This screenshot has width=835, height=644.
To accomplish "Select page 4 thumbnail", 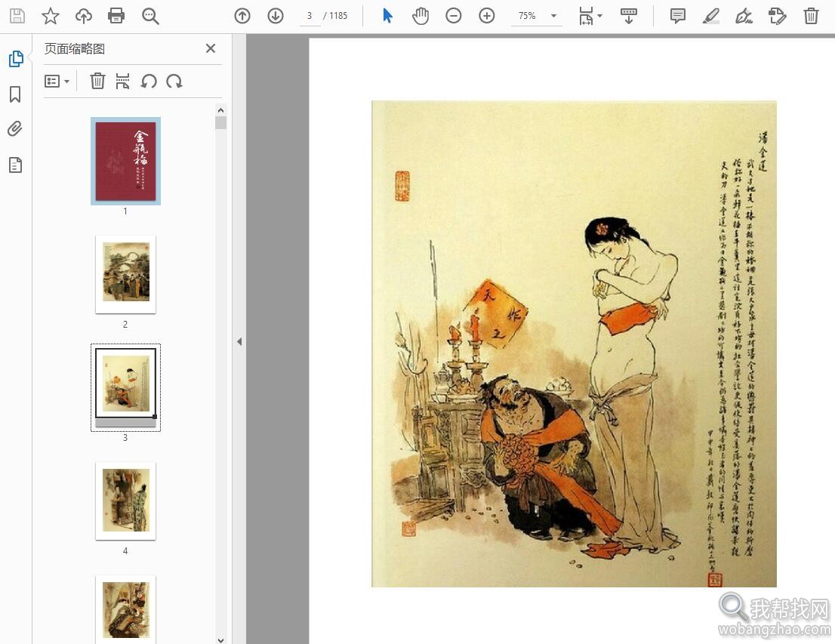I will 125,501.
